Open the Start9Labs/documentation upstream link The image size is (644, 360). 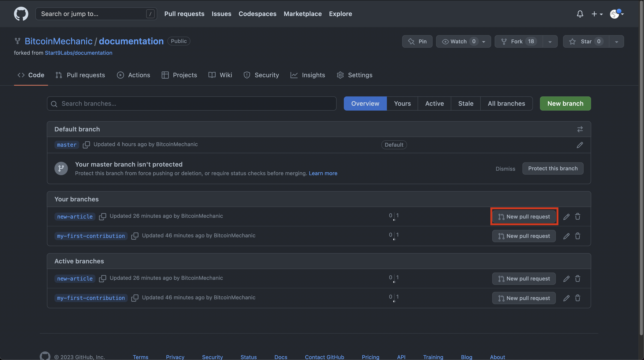[x=78, y=53]
